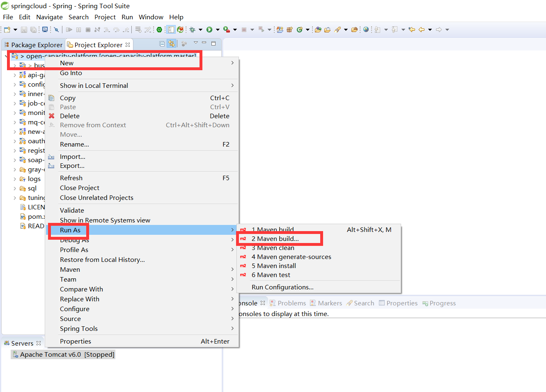Viewport: 546px width, 392px height.
Task: Select '2 Maven build...' in submenu
Action: [x=275, y=239]
